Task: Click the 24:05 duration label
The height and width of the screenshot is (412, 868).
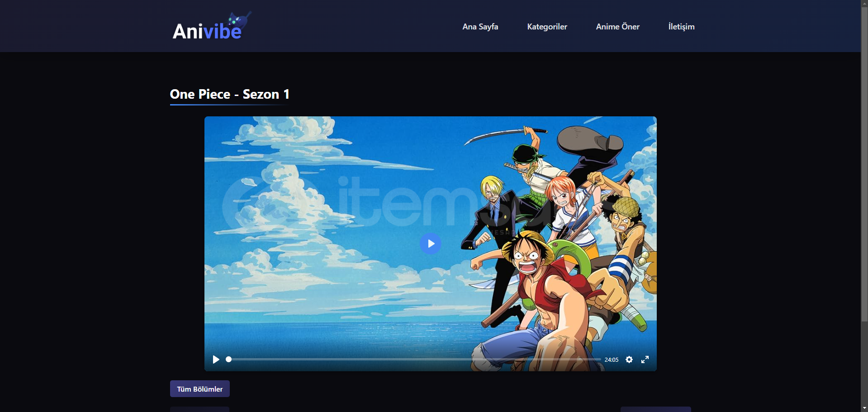Action: click(x=612, y=360)
